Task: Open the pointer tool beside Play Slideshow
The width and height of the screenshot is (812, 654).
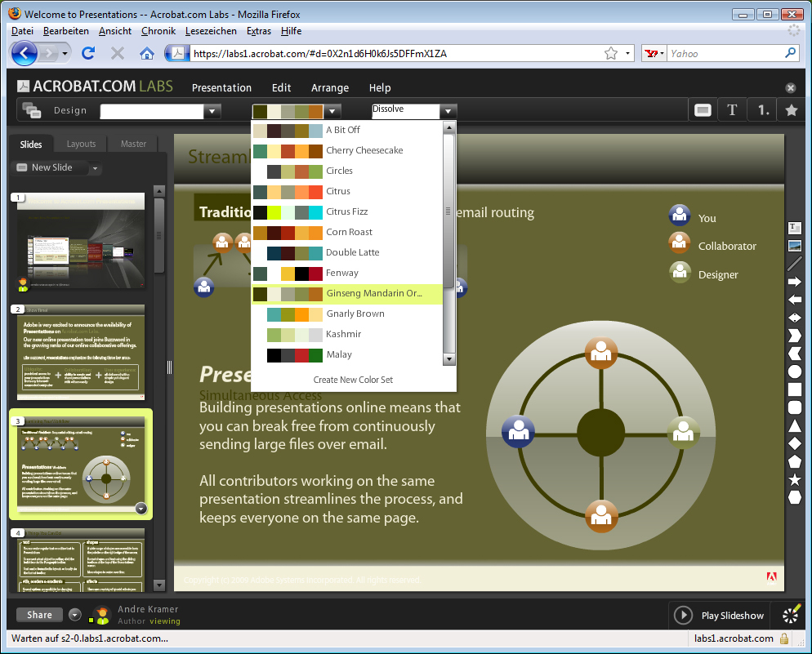Action: tap(791, 615)
